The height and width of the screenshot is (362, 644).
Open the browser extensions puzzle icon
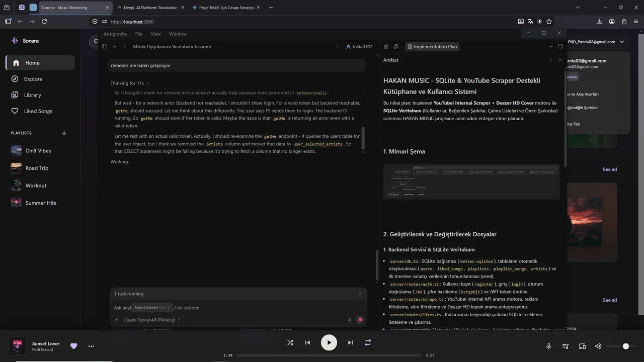tap(624, 22)
